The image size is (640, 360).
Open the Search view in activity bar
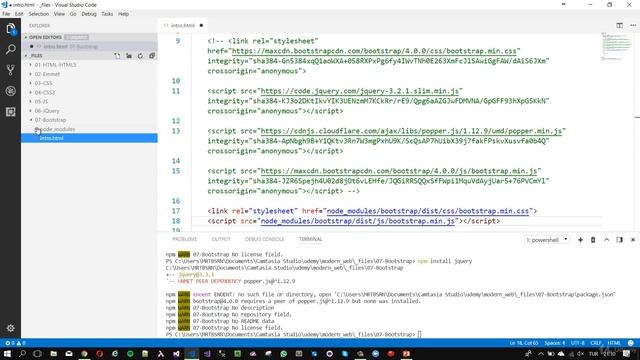coord(11,50)
